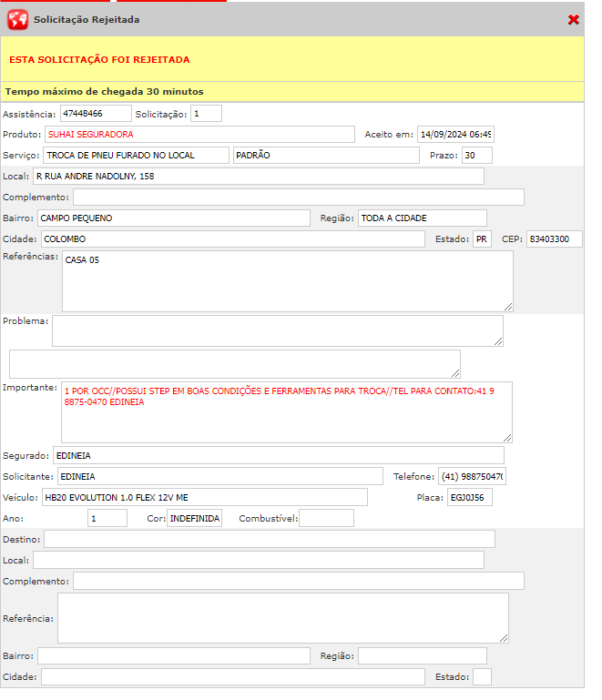Screen dimensions: 602x700
Task: Click the Cidade field COLOMBO
Action: tap(233, 239)
